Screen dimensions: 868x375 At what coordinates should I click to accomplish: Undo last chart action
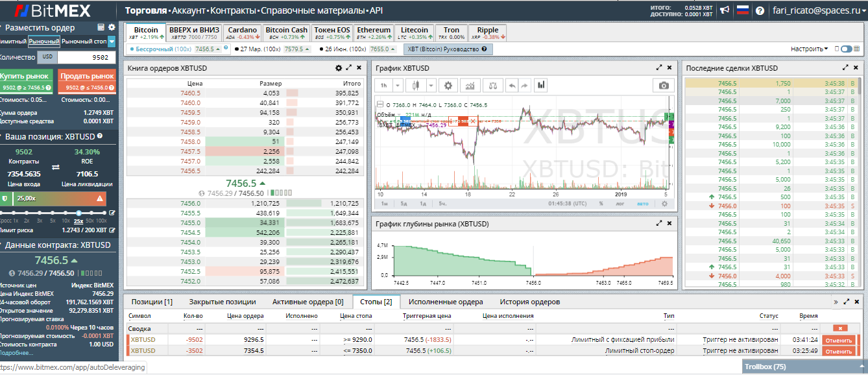pyautogui.click(x=512, y=85)
